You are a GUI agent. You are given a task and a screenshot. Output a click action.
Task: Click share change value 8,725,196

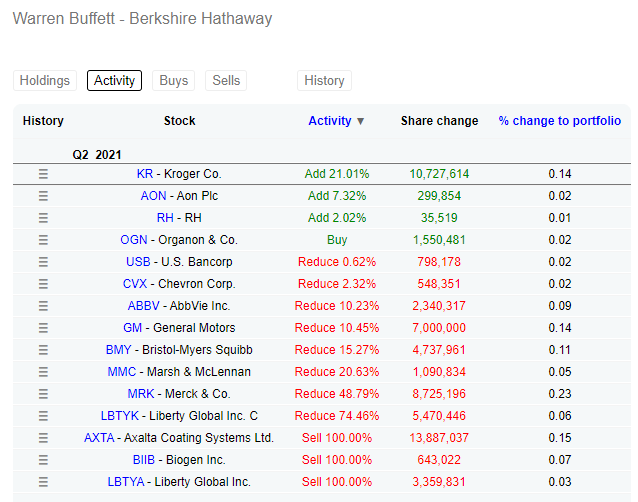[439, 394]
